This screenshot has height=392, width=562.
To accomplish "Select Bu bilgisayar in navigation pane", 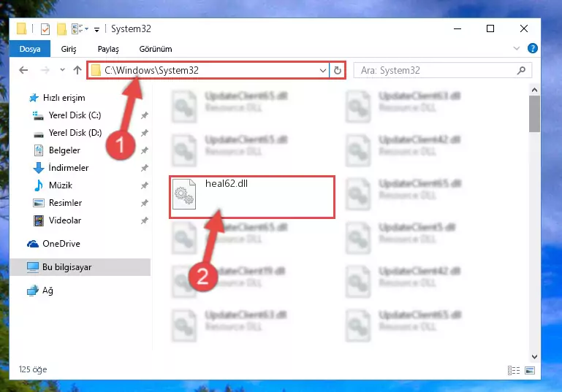I will 80,267.
